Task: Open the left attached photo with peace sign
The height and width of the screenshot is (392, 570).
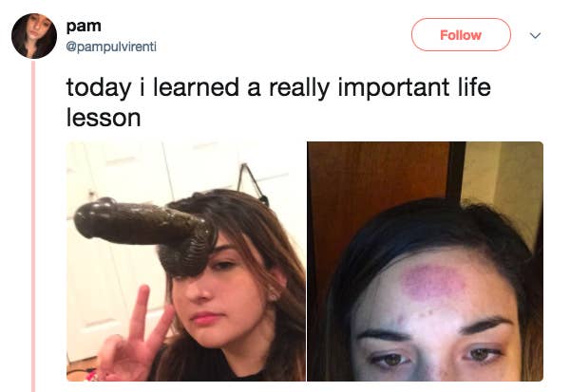Action: pos(186,261)
